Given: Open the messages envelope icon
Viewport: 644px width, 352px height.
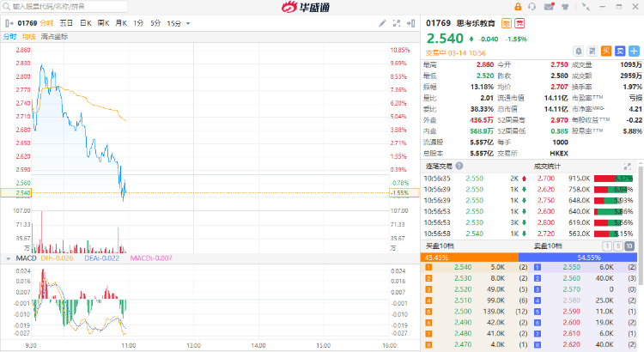Looking at the screenshot, I should pos(550,7).
